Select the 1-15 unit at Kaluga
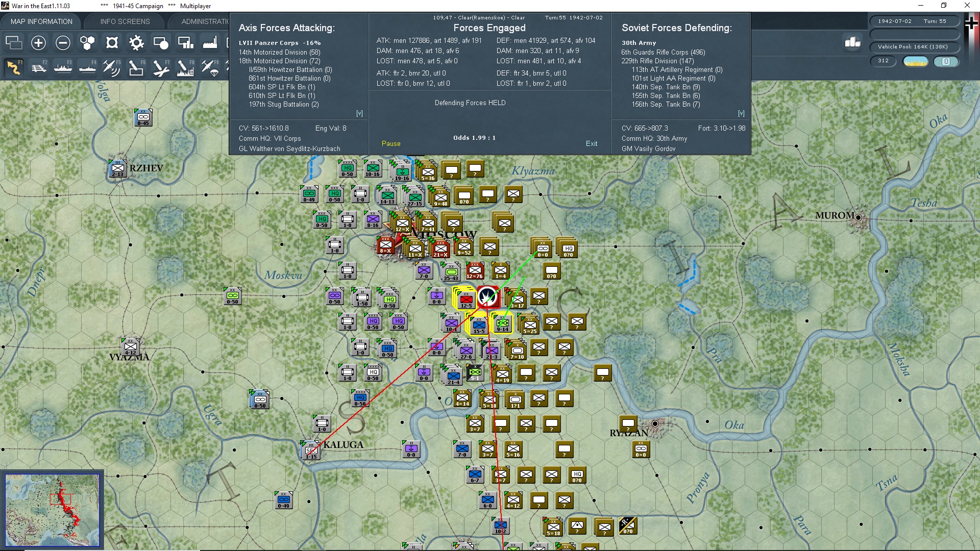This screenshot has width=980, height=551. coord(311,451)
